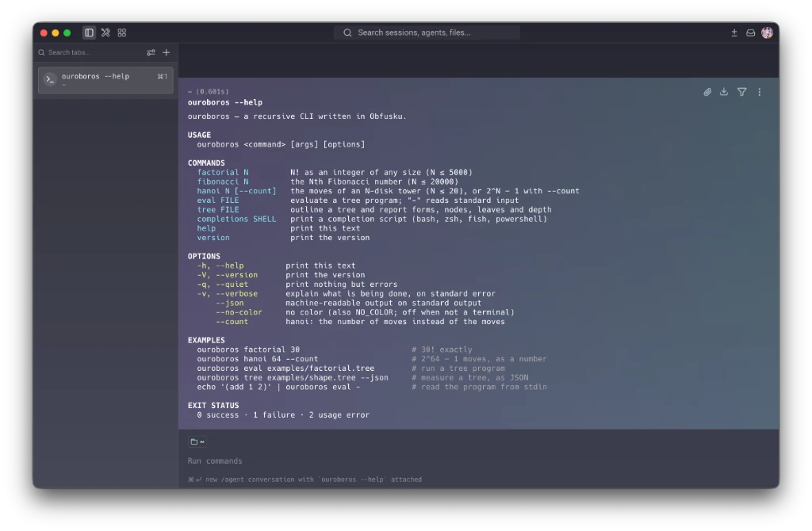Image resolution: width=812 pixels, height=531 pixels.
Task: Open the user profile avatar
Action: click(x=767, y=32)
